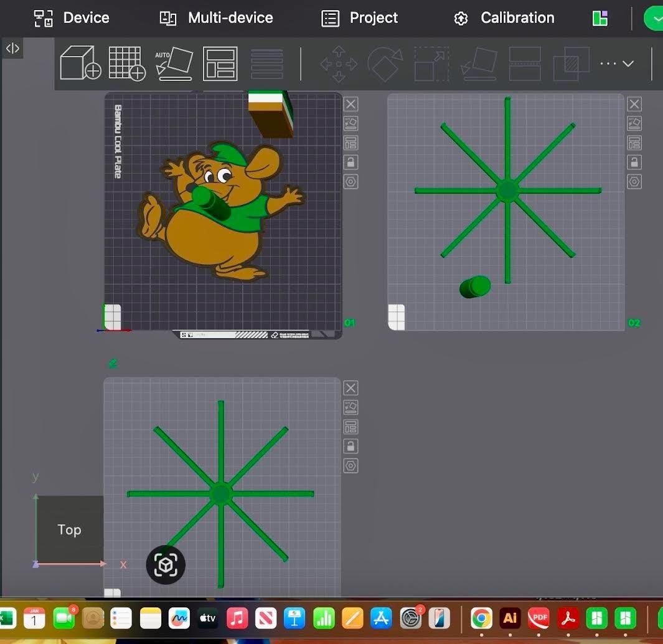Open FaceTime from the dock
This screenshot has height=644, width=663.
64,618
